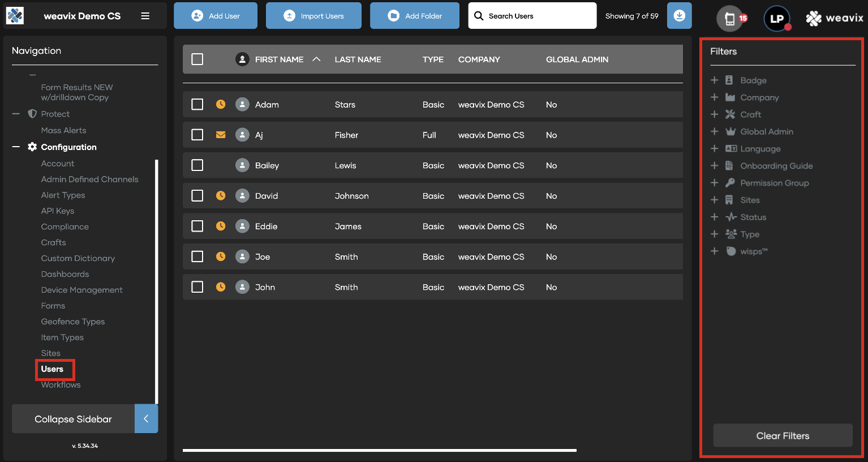The width and height of the screenshot is (868, 462).
Task: Click the clock status icon on Adam Stars row
Action: (x=221, y=104)
